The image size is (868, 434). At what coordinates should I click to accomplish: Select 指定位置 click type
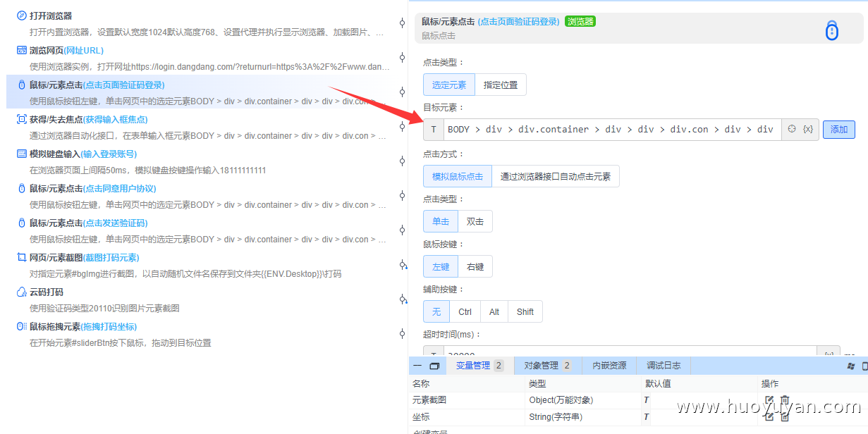click(501, 85)
